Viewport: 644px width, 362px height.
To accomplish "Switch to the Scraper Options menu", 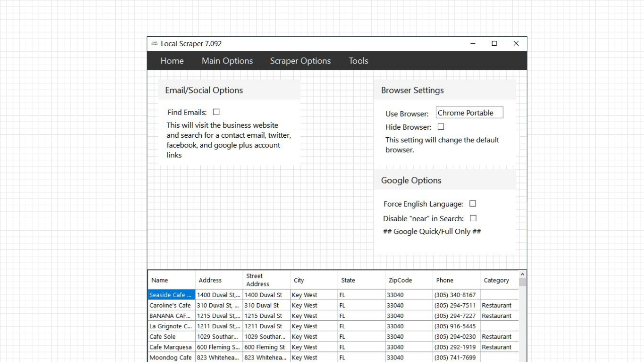I will [300, 60].
